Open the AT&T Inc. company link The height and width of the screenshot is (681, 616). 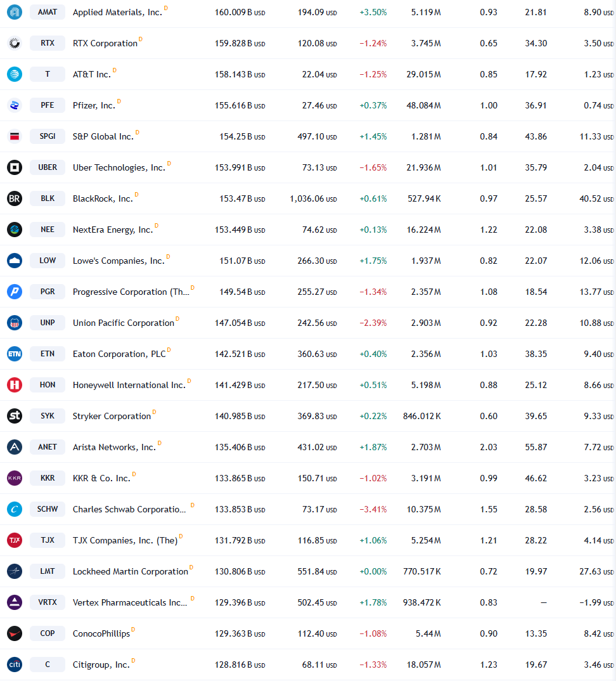(x=92, y=75)
